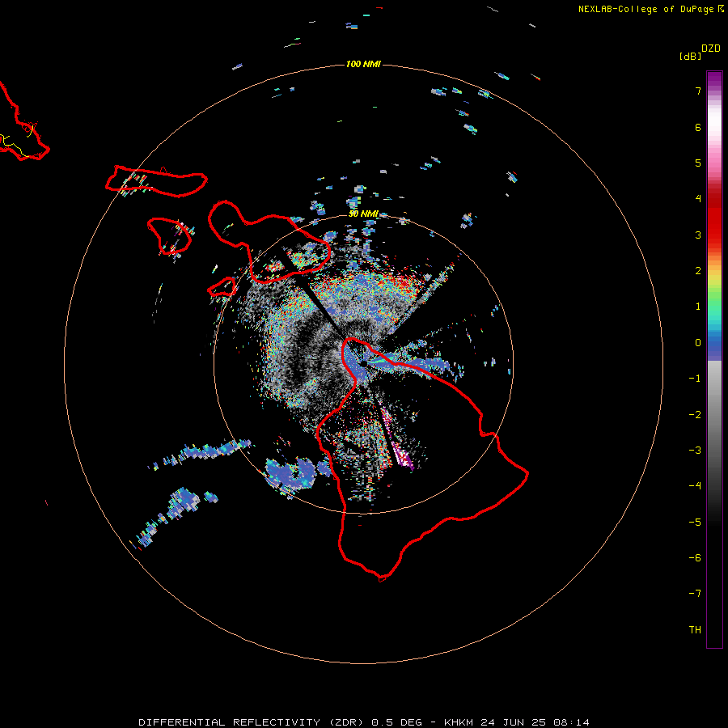Click the 50 NMI range ring label
The height and width of the screenshot is (728, 728).
click(x=363, y=214)
